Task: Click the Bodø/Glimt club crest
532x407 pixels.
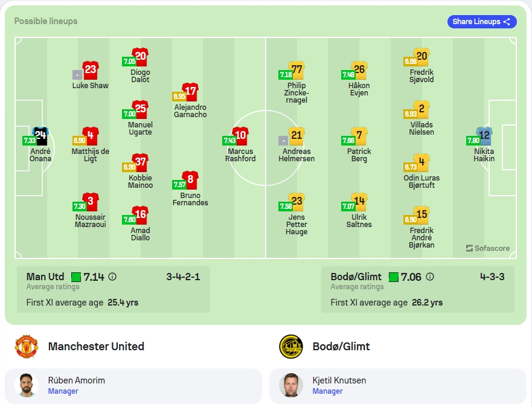Action: 291,347
